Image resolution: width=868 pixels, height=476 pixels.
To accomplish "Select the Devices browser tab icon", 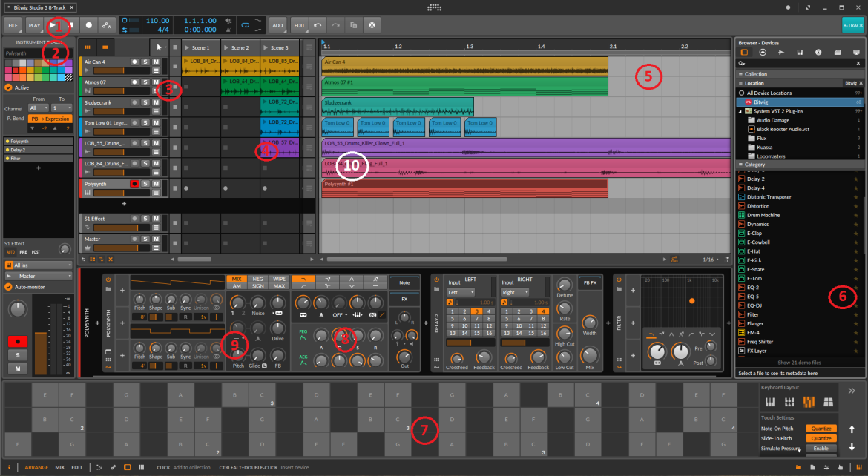I will click(x=745, y=53).
